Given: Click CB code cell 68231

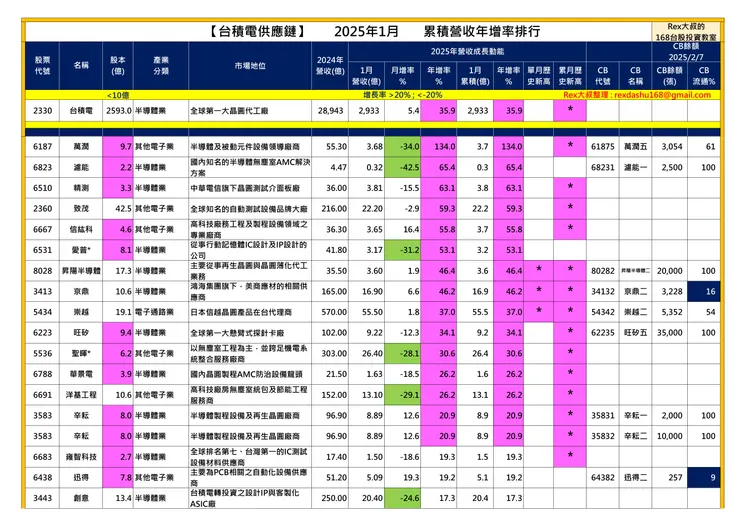Looking at the screenshot, I should 603,167.
